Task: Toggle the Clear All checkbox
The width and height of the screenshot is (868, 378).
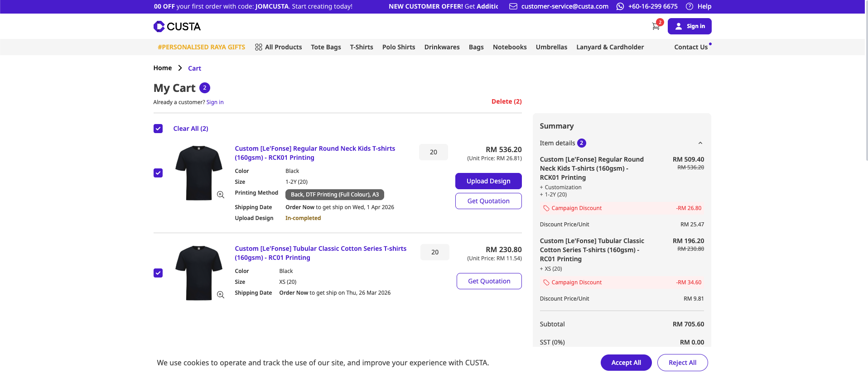Action: coord(158,129)
